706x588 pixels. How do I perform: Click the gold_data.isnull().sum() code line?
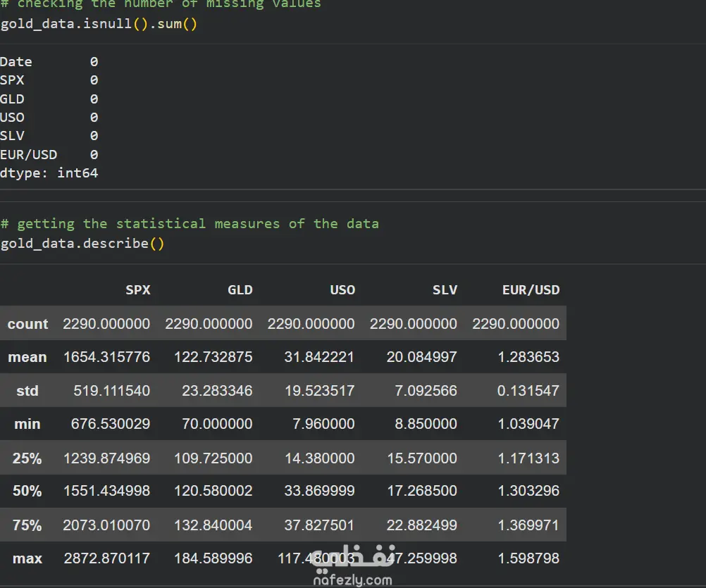[99, 23]
